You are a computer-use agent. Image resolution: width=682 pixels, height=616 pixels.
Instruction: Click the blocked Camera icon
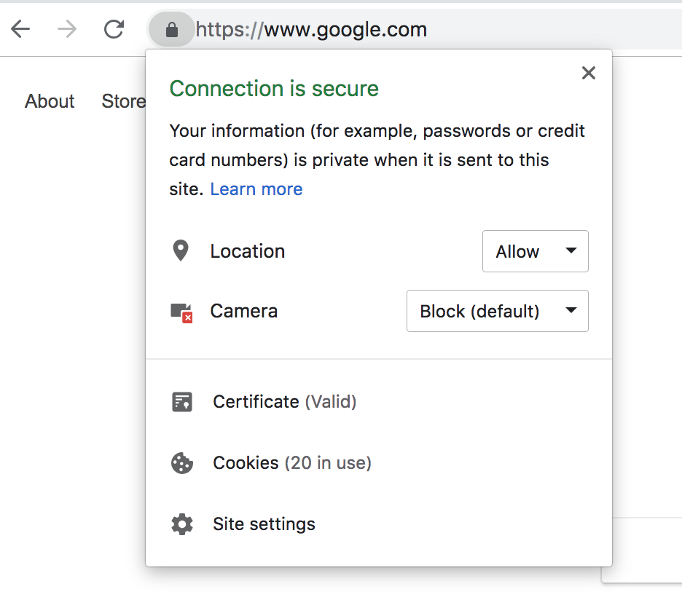181,312
